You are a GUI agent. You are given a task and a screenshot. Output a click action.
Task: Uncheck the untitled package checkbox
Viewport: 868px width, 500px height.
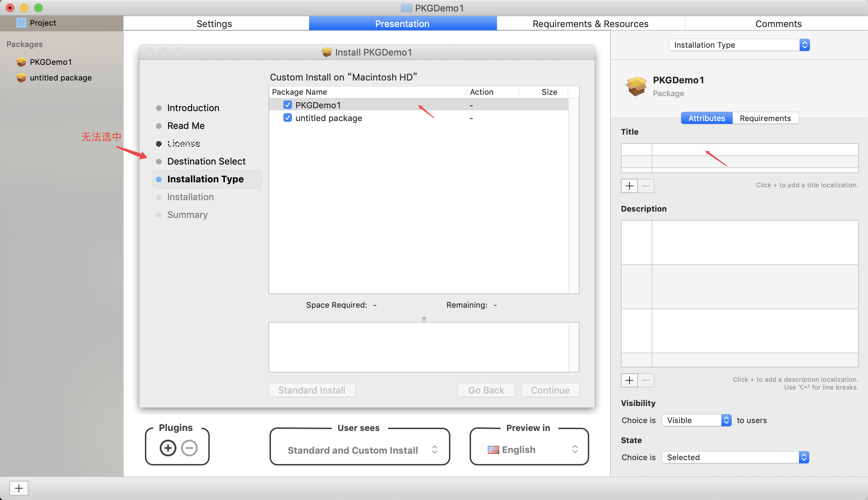click(x=287, y=118)
